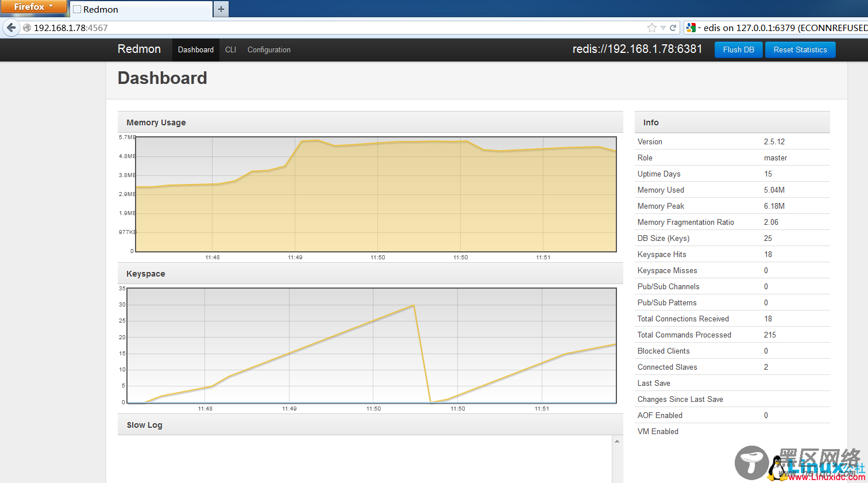Screen dimensions: 868x483
Task: Click the DB Size (Keys) label
Action: [x=663, y=238]
